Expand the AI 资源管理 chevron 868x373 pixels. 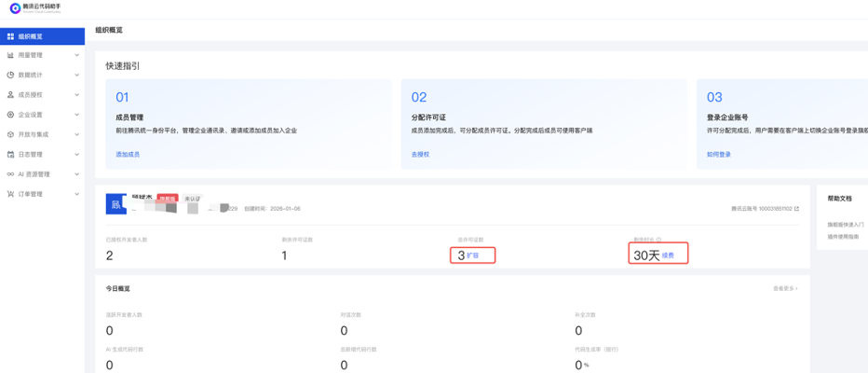click(76, 174)
